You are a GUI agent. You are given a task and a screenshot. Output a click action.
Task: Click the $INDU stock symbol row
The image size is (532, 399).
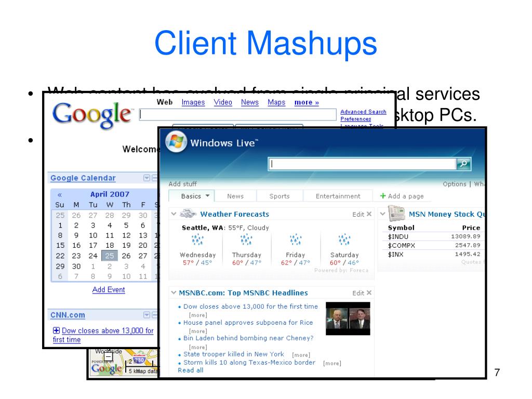coord(434,236)
